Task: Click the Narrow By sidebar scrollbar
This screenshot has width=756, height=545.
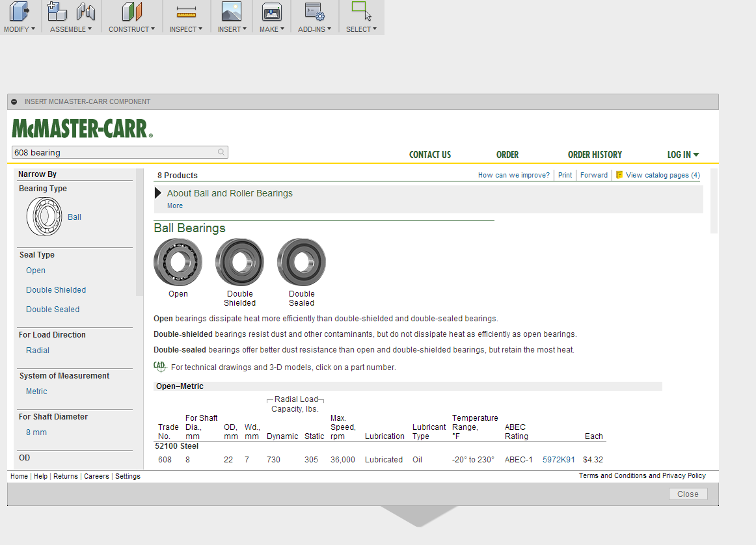Action: (x=139, y=232)
